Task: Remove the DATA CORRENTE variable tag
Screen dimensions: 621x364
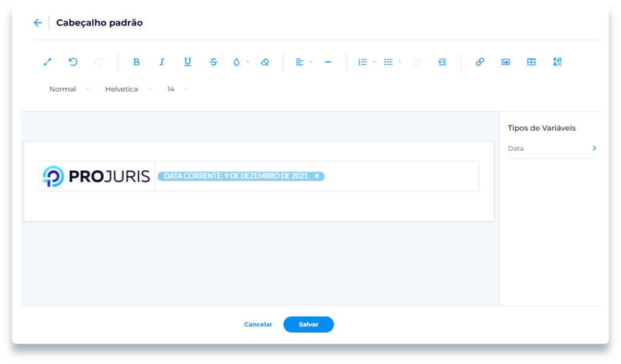Action: (317, 176)
